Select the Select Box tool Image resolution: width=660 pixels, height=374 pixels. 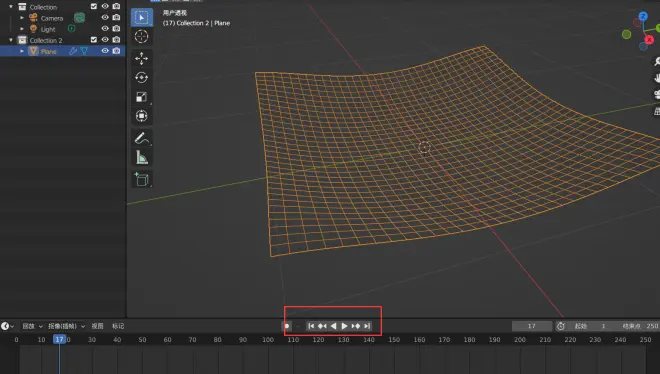pyautogui.click(x=141, y=17)
